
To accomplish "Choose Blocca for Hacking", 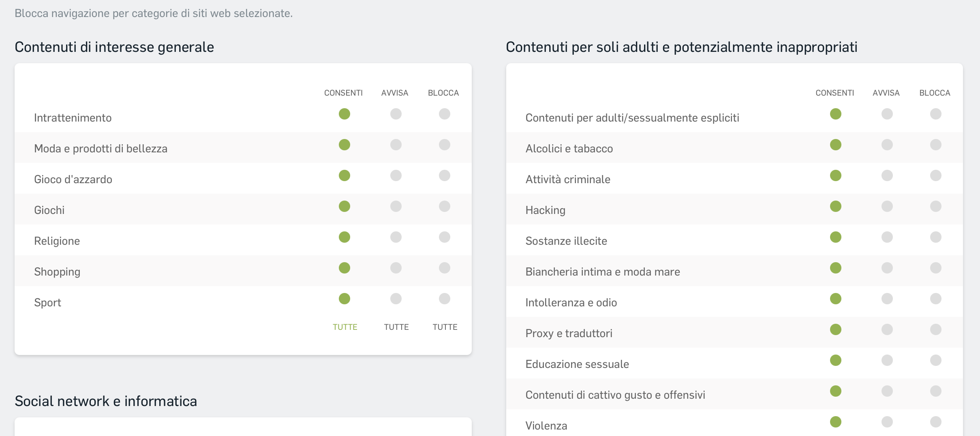I will coord(936,206).
